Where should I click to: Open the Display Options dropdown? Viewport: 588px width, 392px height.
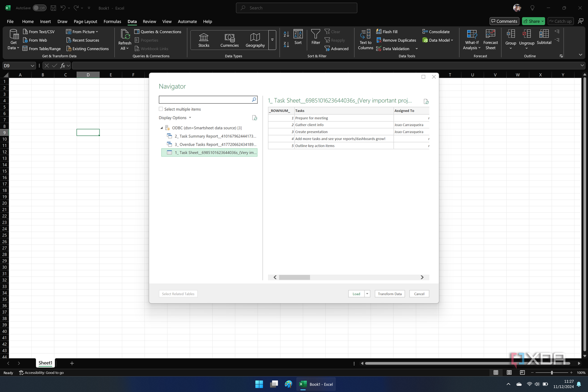pyautogui.click(x=190, y=118)
